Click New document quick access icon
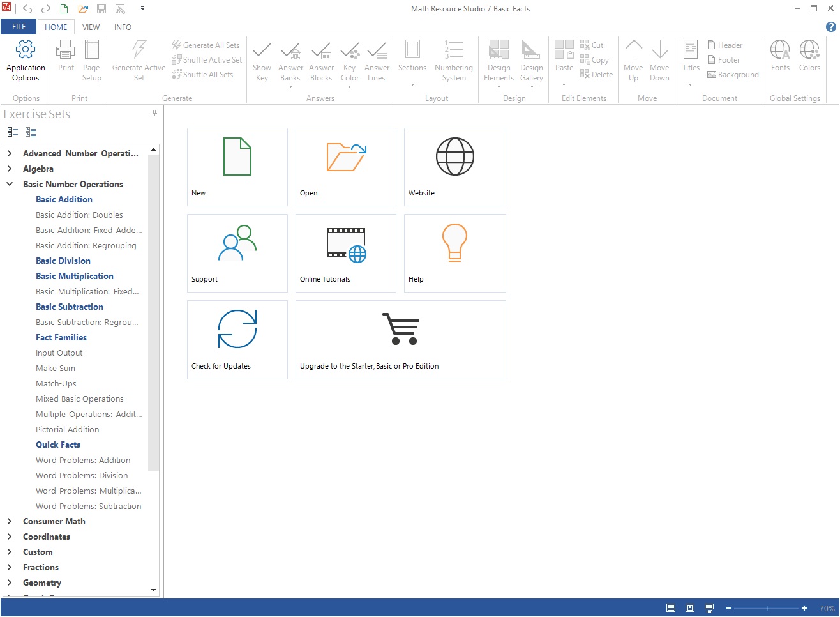840x617 pixels. pyautogui.click(x=64, y=9)
